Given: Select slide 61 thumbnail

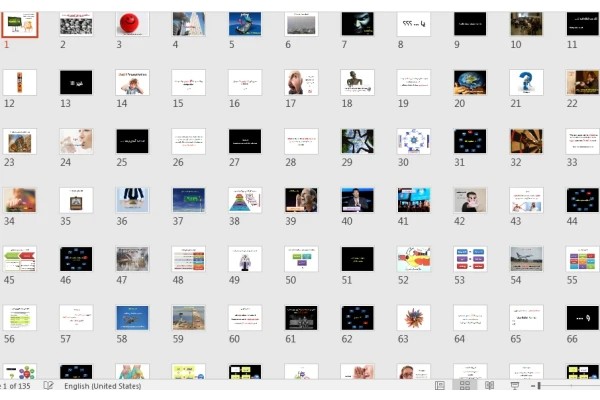Looking at the screenshot, I should pos(301,317).
